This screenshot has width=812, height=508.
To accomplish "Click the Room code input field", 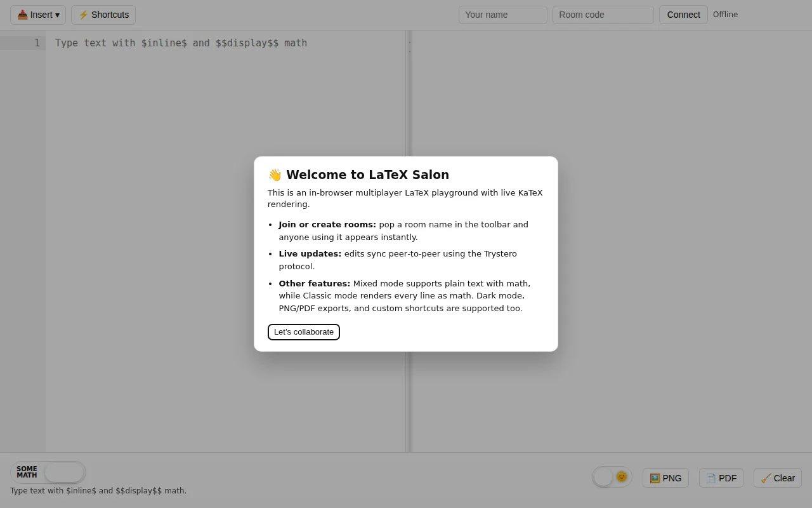I will [x=603, y=15].
